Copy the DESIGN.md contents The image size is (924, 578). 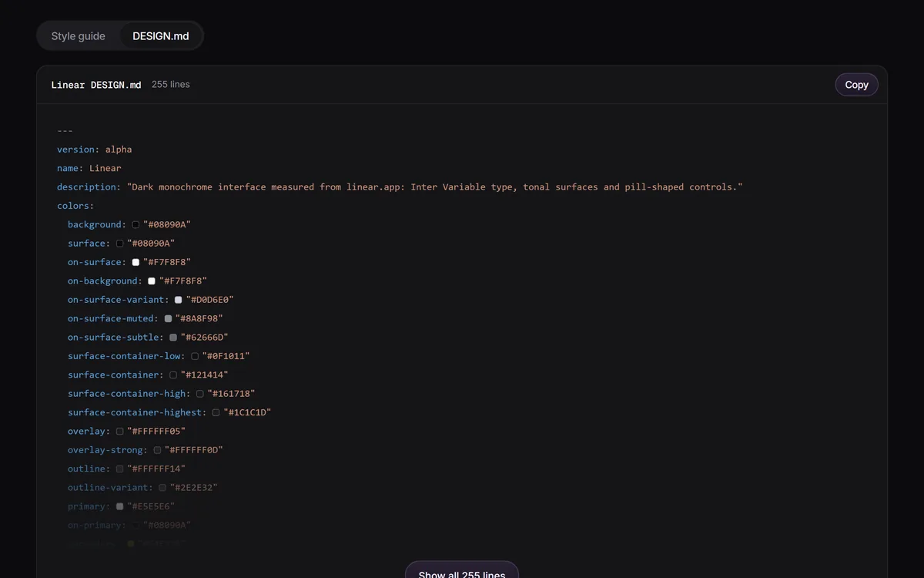[x=856, y=85]
